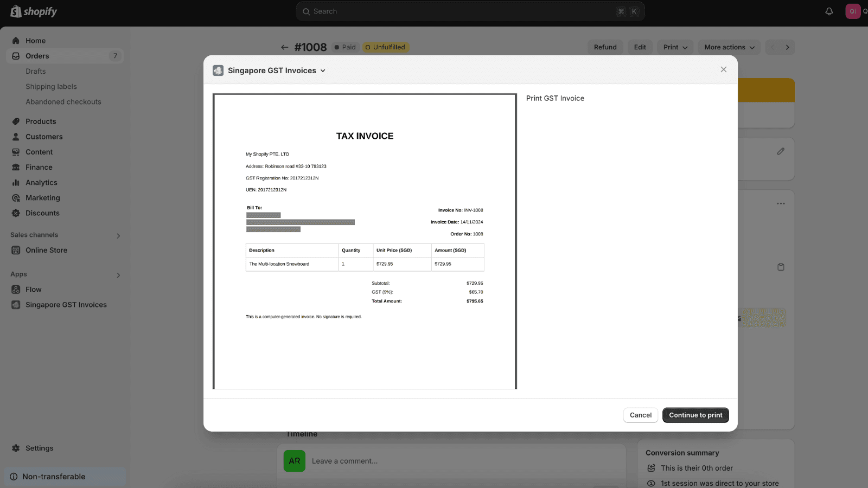Open the notifications bell

(x=829, y=11)
